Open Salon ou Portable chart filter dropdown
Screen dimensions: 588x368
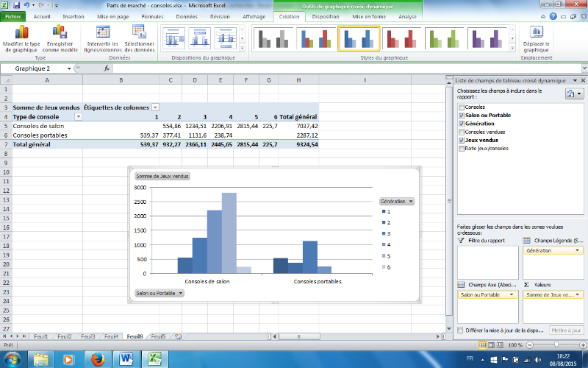coord(180,293)
